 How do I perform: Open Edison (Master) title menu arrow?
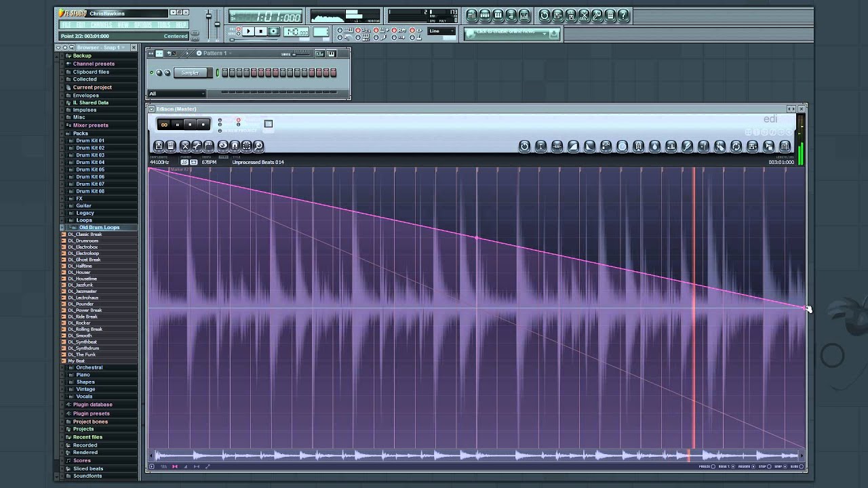151,108
